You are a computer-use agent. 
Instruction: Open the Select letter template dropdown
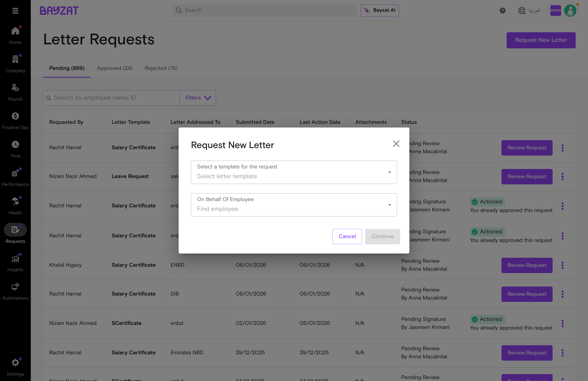coord(294,172)
